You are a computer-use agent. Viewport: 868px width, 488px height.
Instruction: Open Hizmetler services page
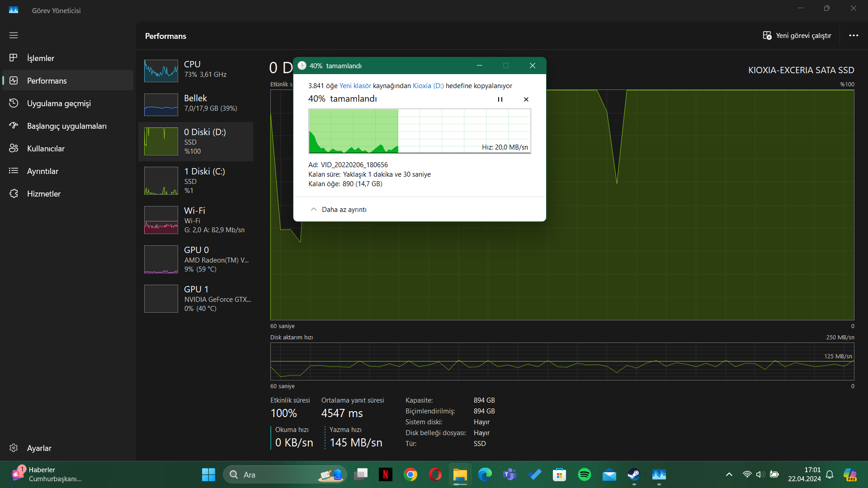coord(43,194)
